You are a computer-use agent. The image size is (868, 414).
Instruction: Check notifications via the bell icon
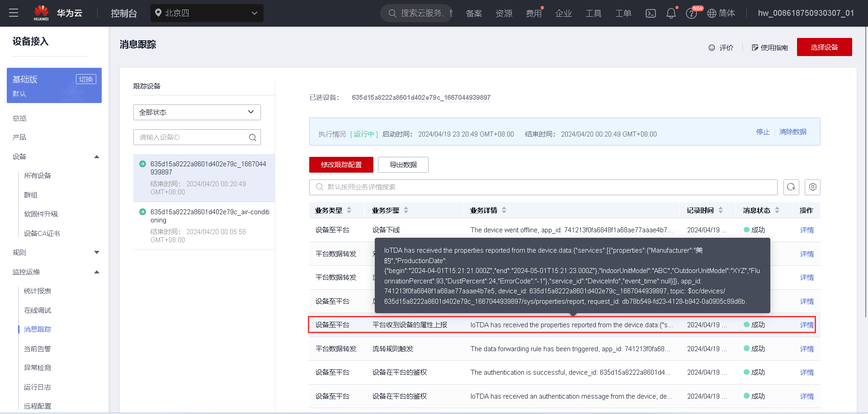point(670,13)
